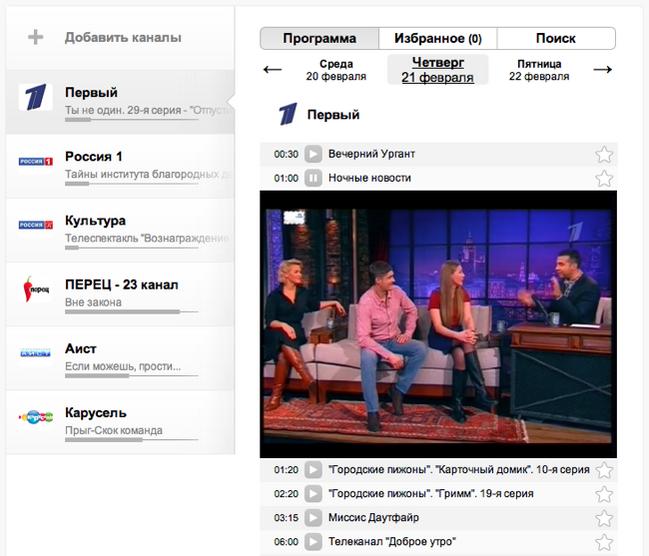Screen dimensions: 649x556
Task: Star Миссис Даутфайр as favorite
Action: pos(604,518)
